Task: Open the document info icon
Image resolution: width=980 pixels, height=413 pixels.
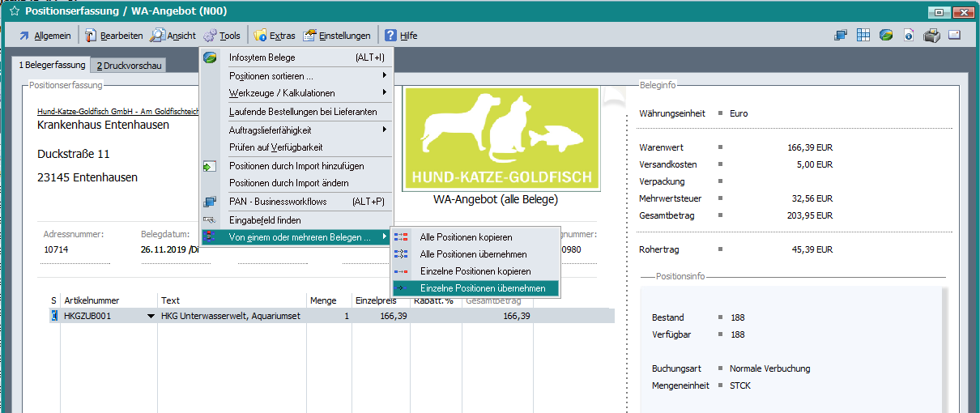Action: (909, 35)
